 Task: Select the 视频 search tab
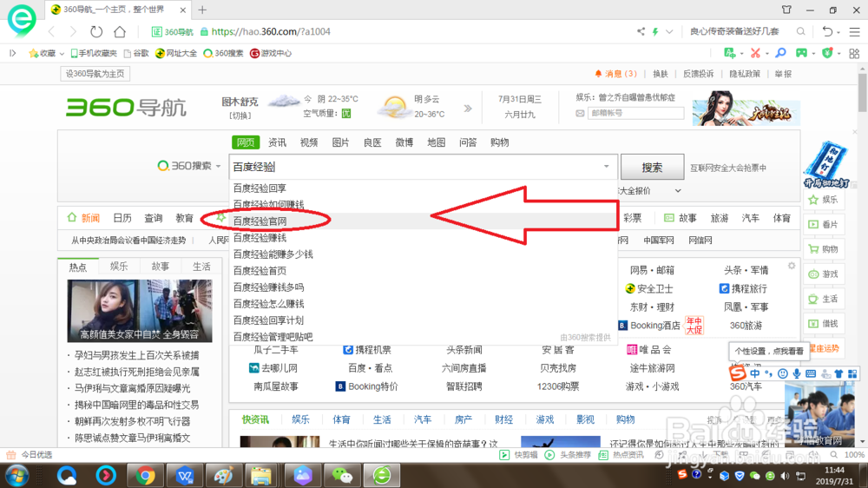(x=309, y=142)
